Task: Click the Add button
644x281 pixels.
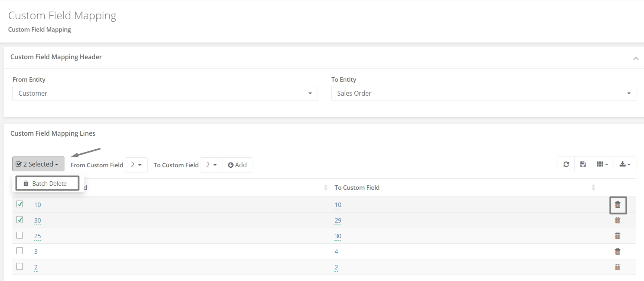Action: click(237, 165)
